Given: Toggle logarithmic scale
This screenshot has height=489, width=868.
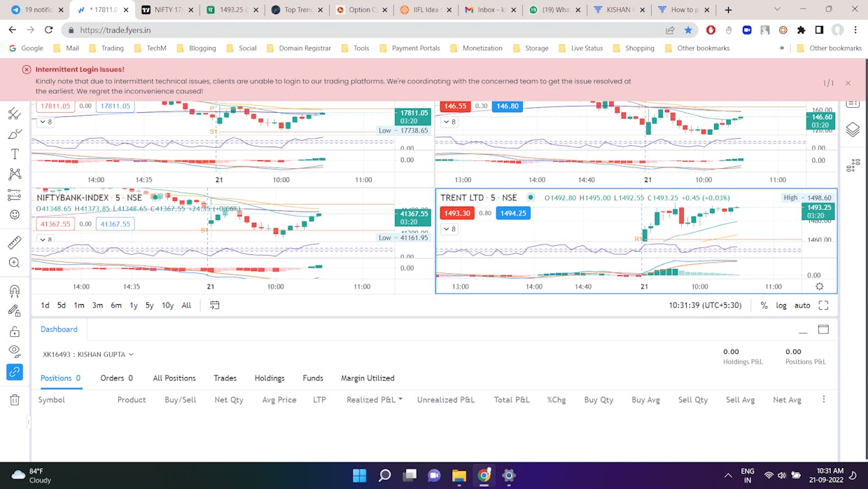Looking at the screenshot, I should point(780,305).
